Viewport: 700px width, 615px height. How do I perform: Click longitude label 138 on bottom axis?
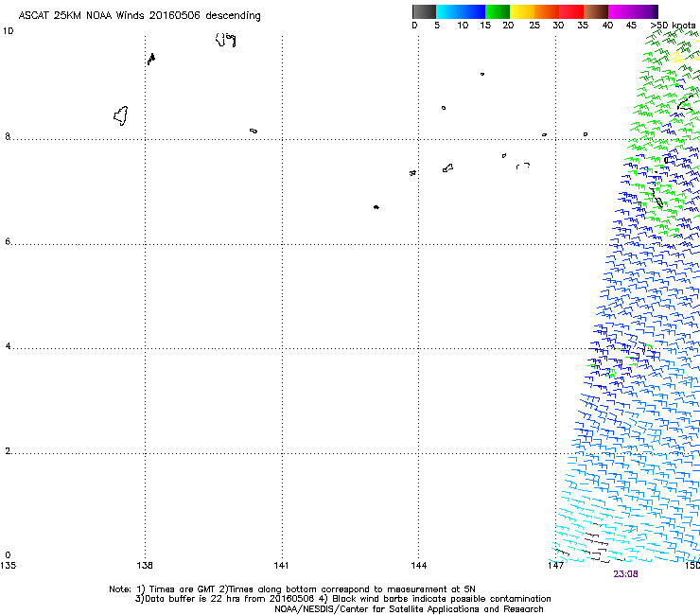click(145, 566)
